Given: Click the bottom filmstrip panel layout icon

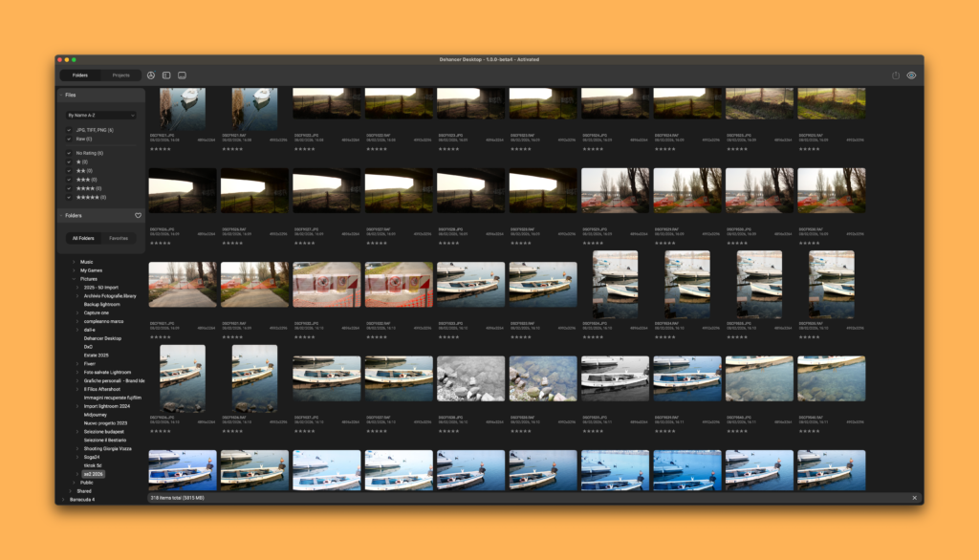Looking at the screenshot, I should pyautogui.click(x=182, y=75).
